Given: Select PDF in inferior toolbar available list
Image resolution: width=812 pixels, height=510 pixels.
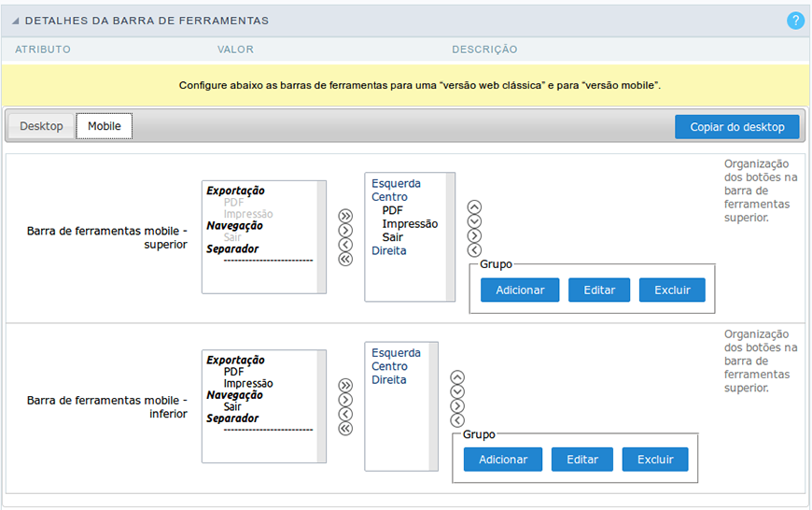Looking at the screenshot, I should [233, 372].
